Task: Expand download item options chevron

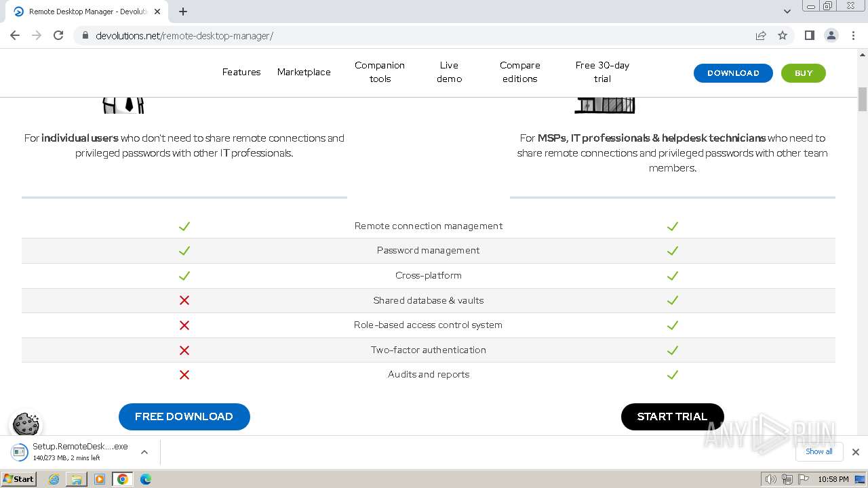Action: click(x=144, y=452)
